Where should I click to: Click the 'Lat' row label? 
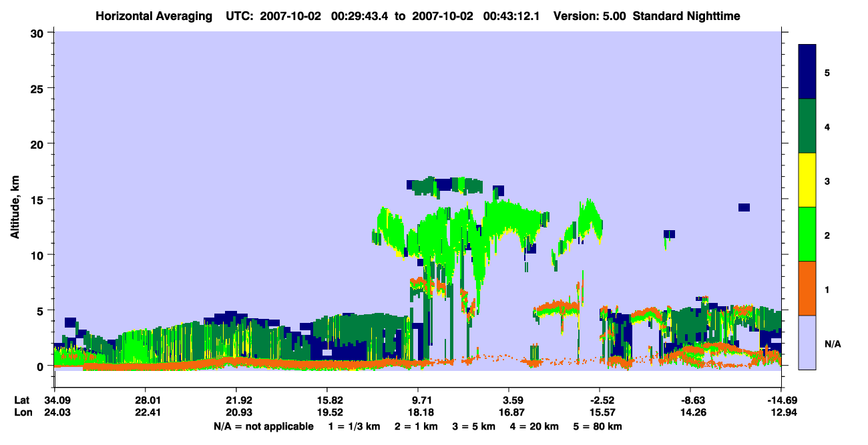point(21,400)
